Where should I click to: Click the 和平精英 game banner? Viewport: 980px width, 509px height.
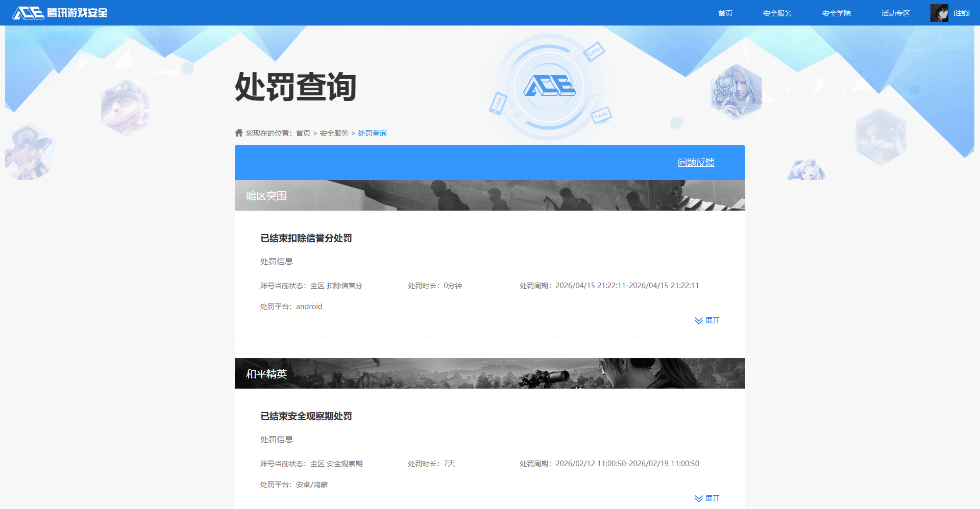coord(490,373)
